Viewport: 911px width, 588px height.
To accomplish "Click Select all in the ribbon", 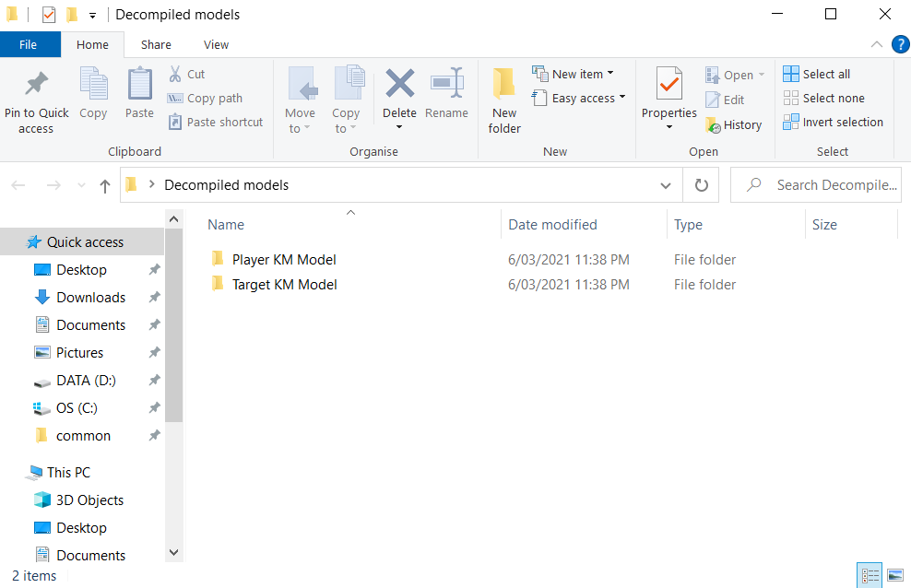I will point(817,74).
